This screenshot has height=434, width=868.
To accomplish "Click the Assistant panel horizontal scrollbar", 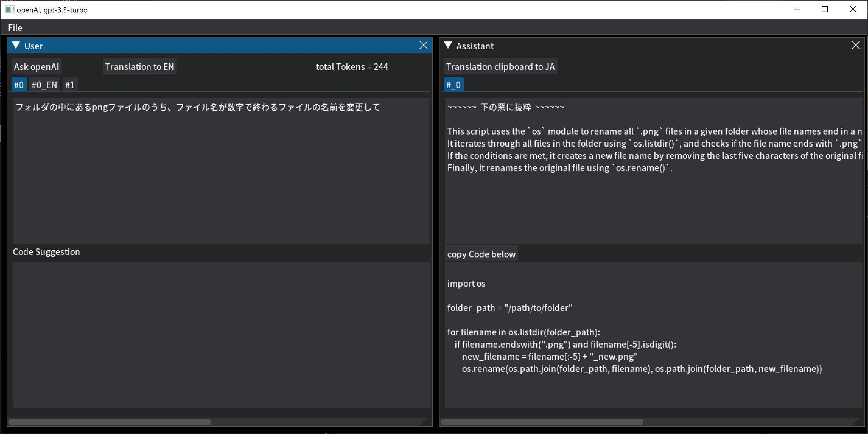I will (x=542, y=422).
